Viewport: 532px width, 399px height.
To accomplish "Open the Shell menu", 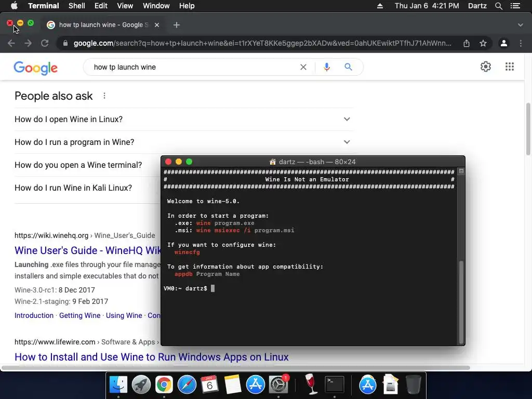I will pyautogui.click(x=77, y=6).
